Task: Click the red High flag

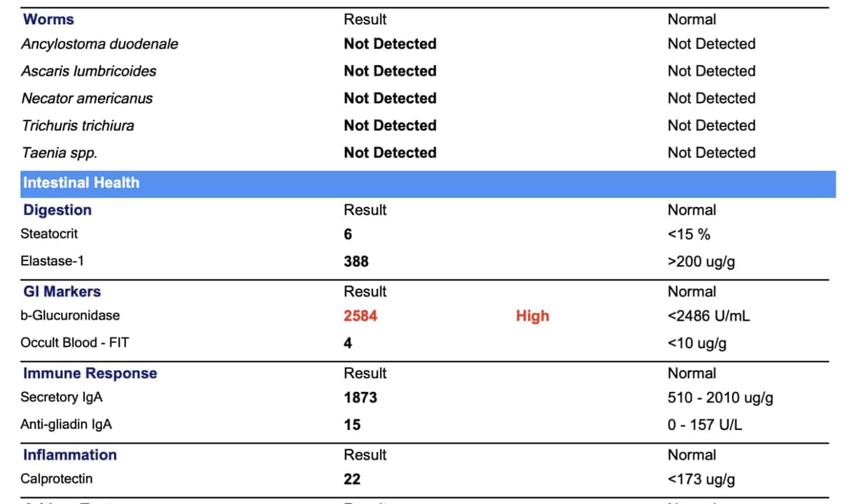Action: click(x=532, y=316)
